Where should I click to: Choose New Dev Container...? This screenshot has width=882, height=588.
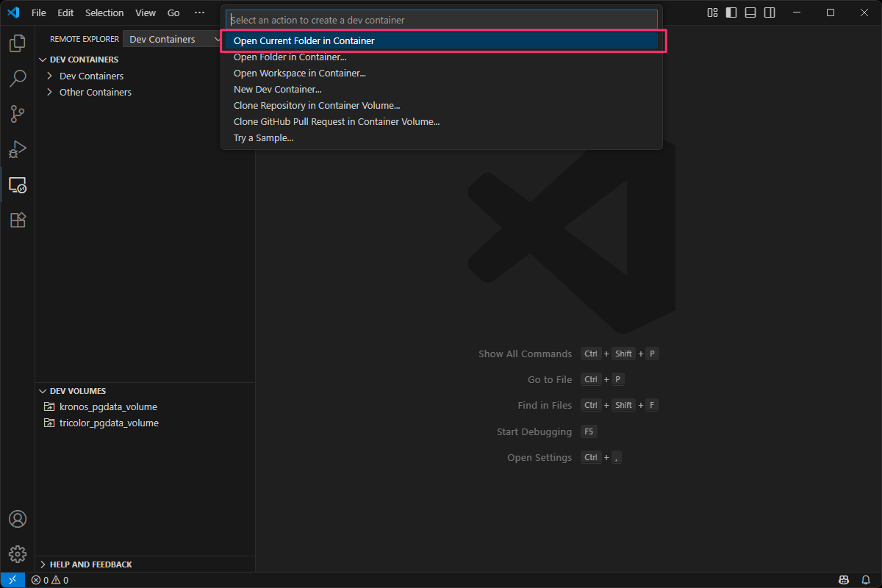click(x=442, y=89)
